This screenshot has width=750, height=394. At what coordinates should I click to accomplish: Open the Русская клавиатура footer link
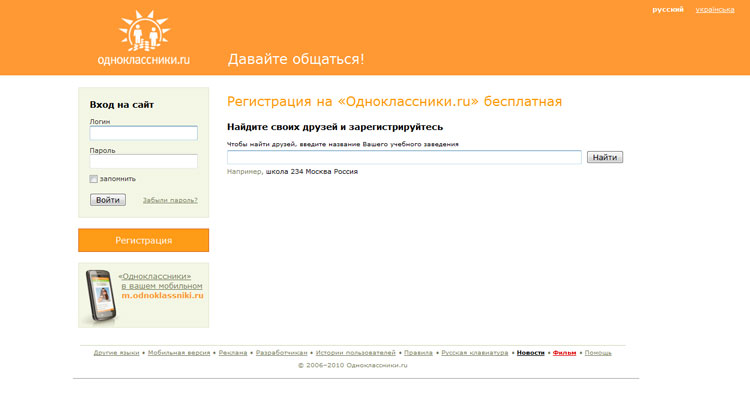pos(474,353)
